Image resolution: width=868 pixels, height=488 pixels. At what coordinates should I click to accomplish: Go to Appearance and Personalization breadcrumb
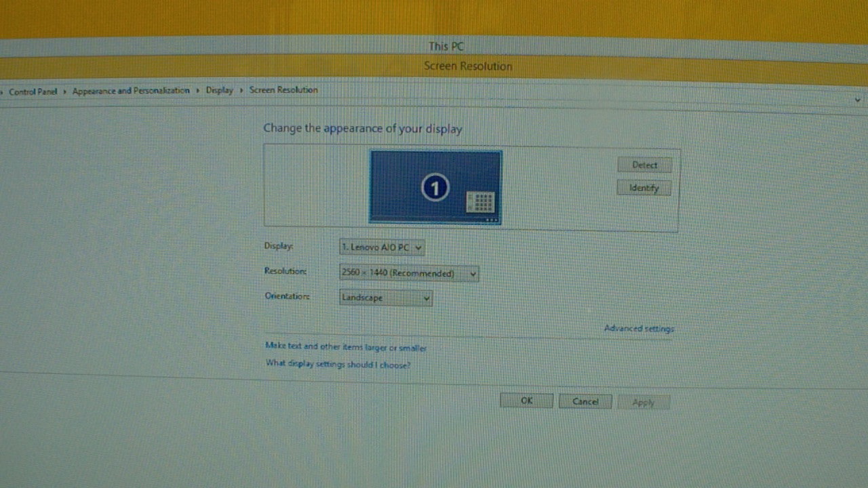pyautogui.click(x=131, y=91)
